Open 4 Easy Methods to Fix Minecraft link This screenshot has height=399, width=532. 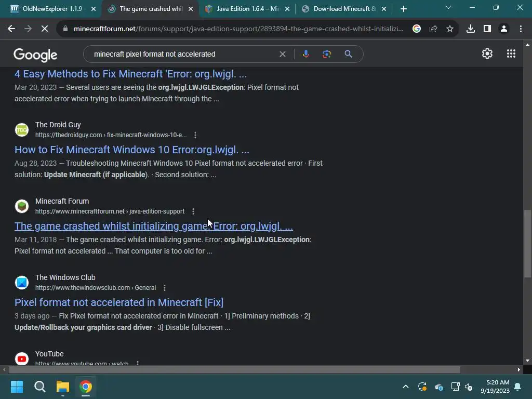(x=130, y=74)
